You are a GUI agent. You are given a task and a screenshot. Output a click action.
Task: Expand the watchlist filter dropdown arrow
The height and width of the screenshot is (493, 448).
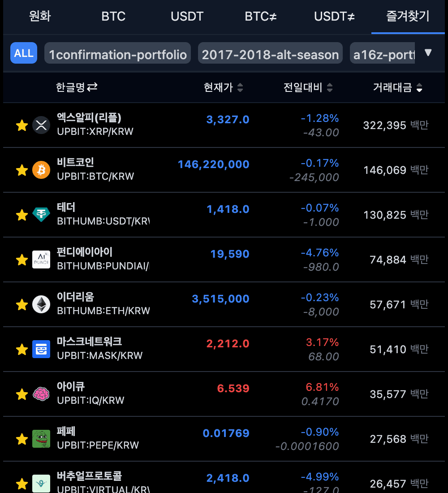point(428,53)
